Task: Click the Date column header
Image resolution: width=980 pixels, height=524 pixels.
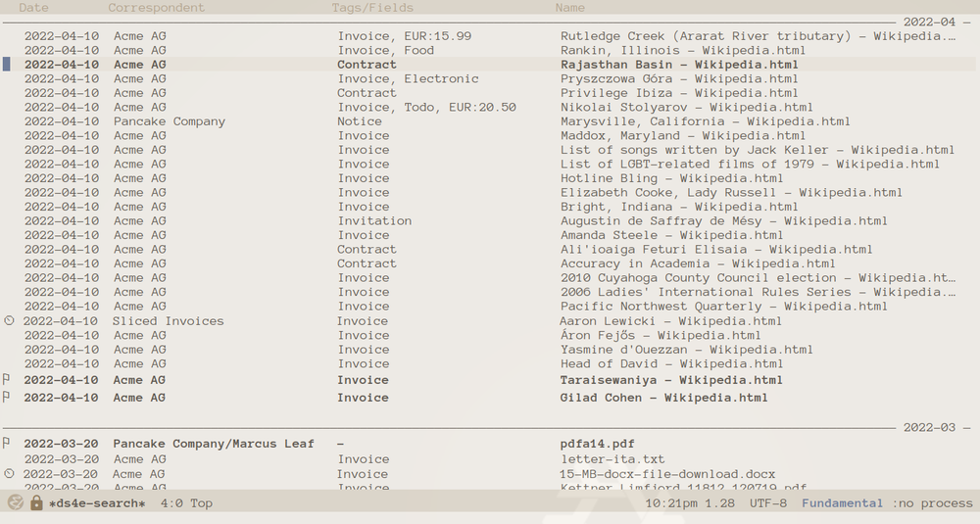Action: (33, 8)
